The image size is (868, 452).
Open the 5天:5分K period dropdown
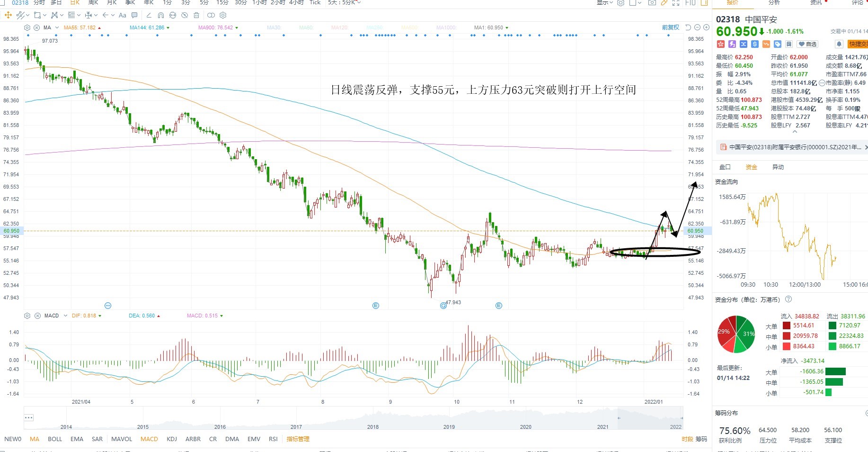click(344, 3)
